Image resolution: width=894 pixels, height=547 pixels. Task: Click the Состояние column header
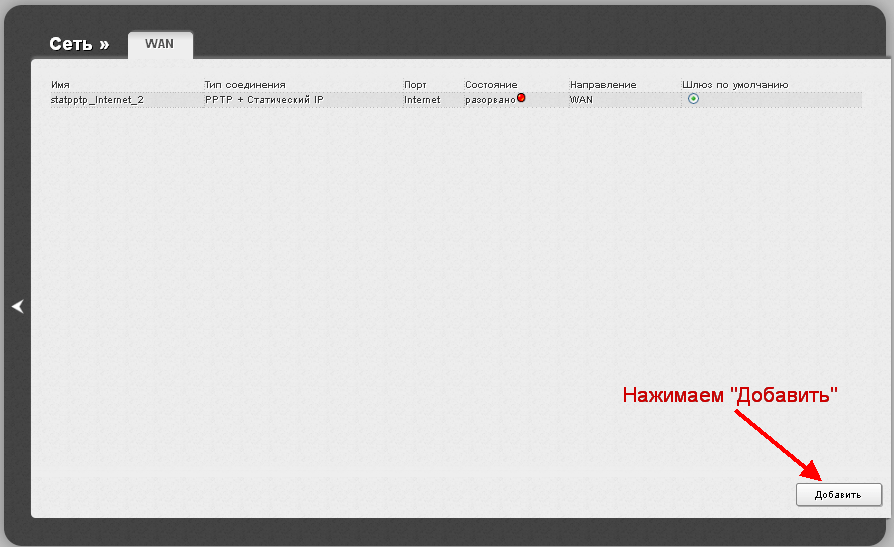pyautogui.click(x=491, y=85)
